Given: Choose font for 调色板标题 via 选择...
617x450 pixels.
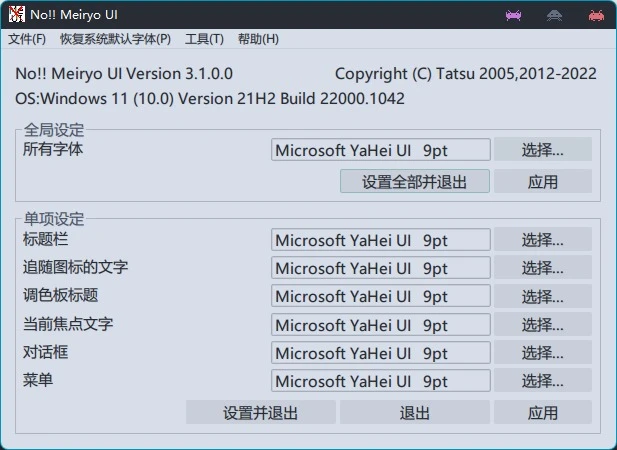Looking at the screenshot, I should click(543, 296).
